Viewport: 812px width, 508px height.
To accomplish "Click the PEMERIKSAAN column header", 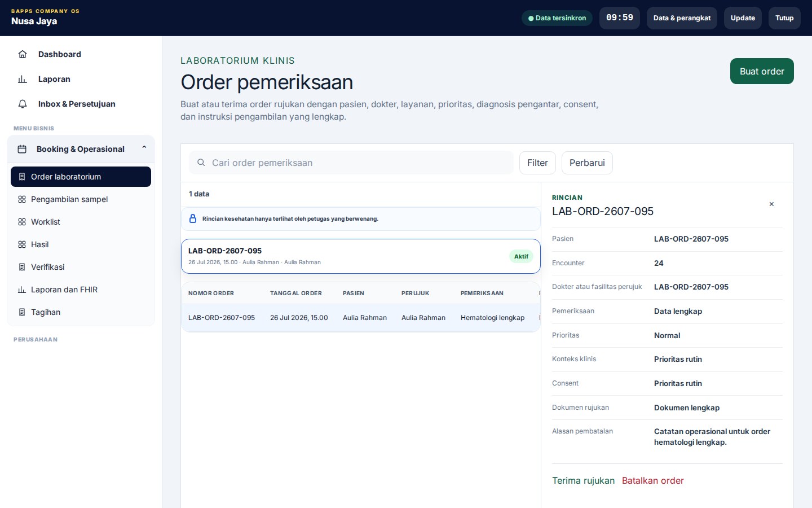I will [482, 294].
